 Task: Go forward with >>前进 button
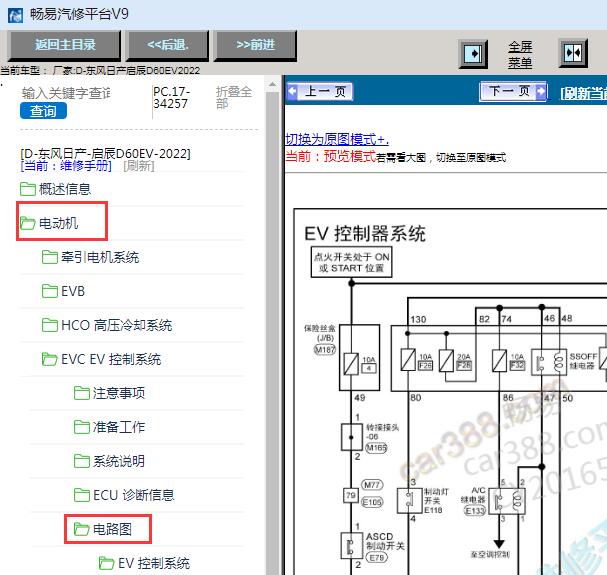(x=255, y=45)
